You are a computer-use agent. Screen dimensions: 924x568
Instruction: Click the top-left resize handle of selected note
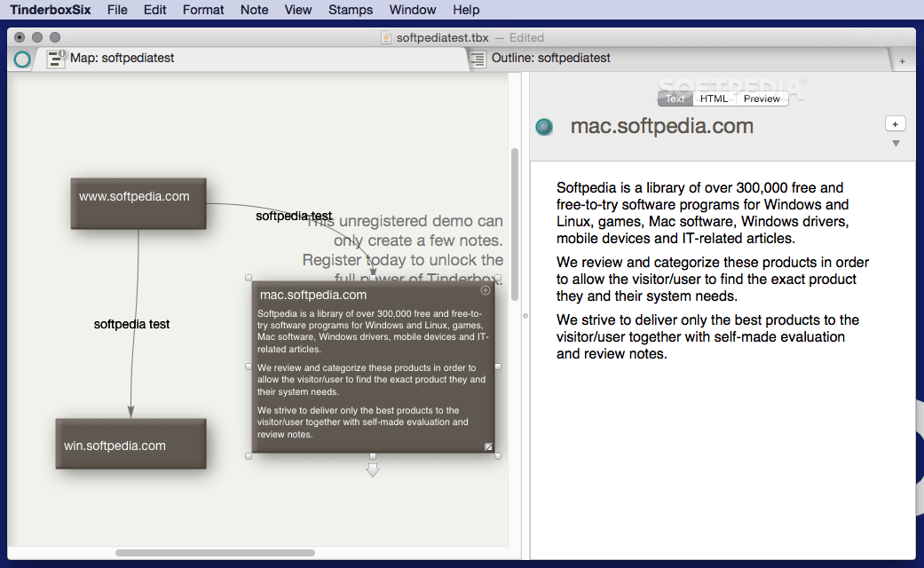tap(249, 278)
